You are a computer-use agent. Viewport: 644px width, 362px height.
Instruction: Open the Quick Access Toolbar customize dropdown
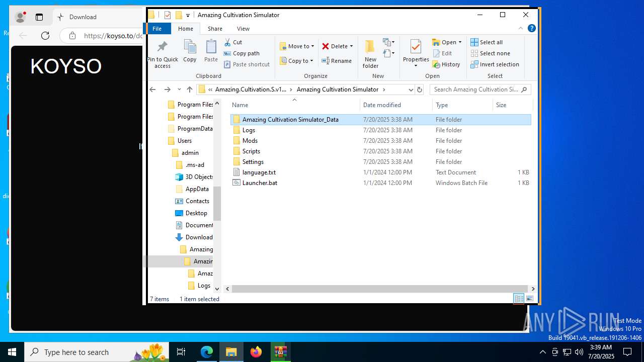pos(188,15)
